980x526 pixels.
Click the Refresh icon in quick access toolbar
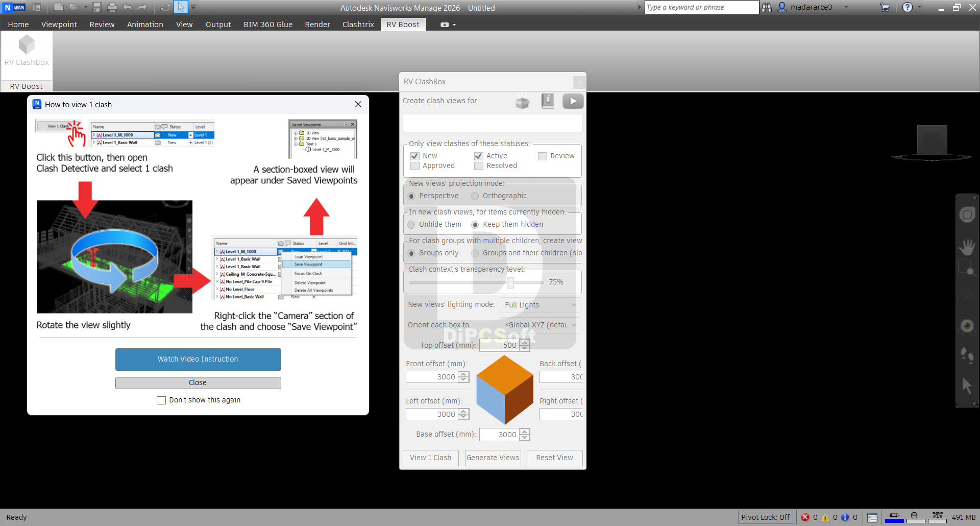(x=165, y=7)
